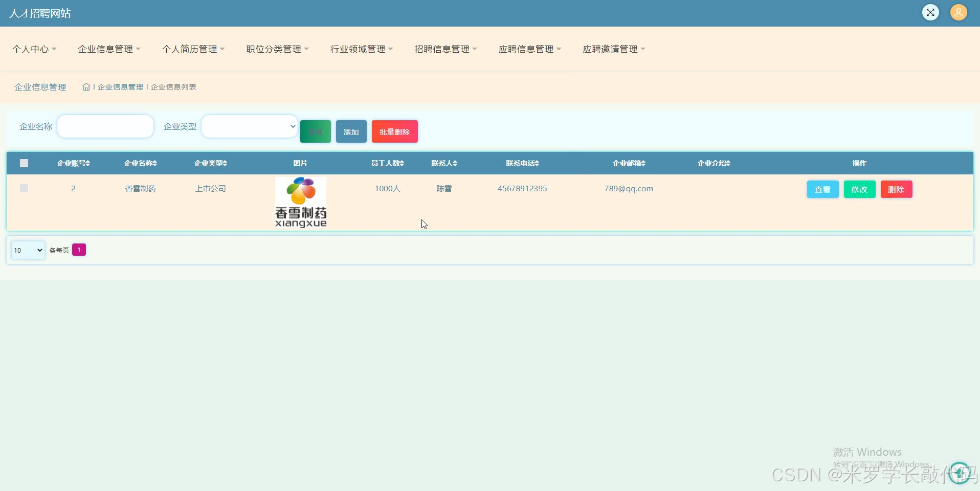Sort by 联系人 column header

click(444, 163)
